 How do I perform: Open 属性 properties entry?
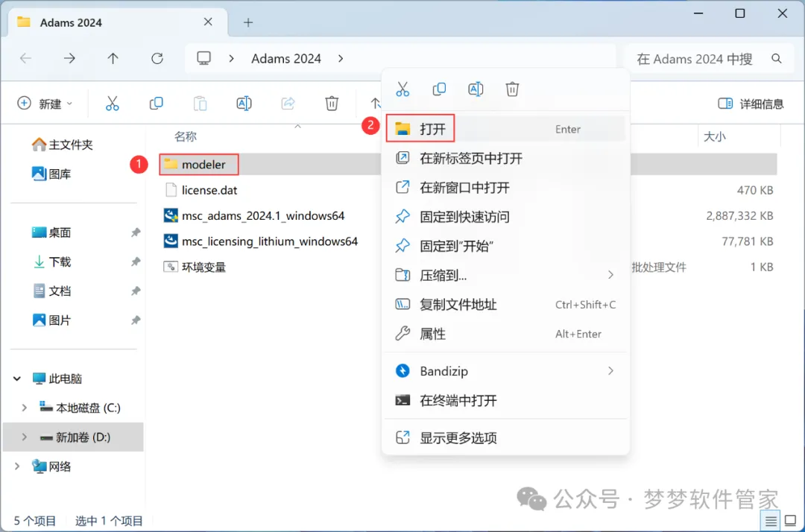tap(505, 334)
